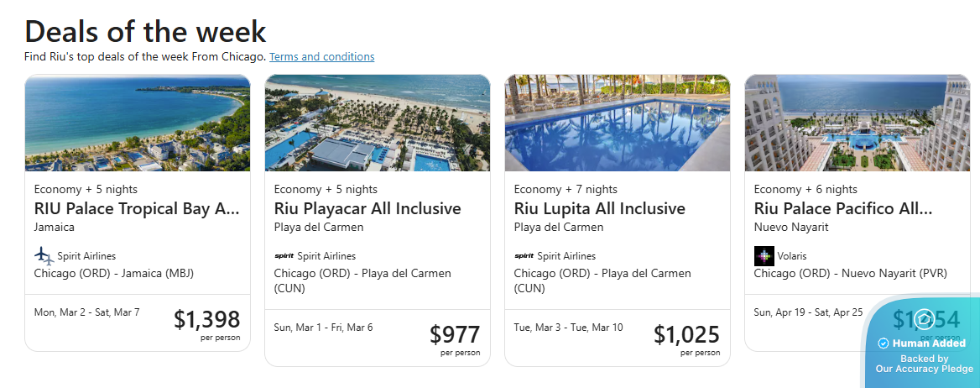Screen dimensions: 980x388
Task: Click the Spirit logo on Riu Lupita card
Action: point(524,256)
